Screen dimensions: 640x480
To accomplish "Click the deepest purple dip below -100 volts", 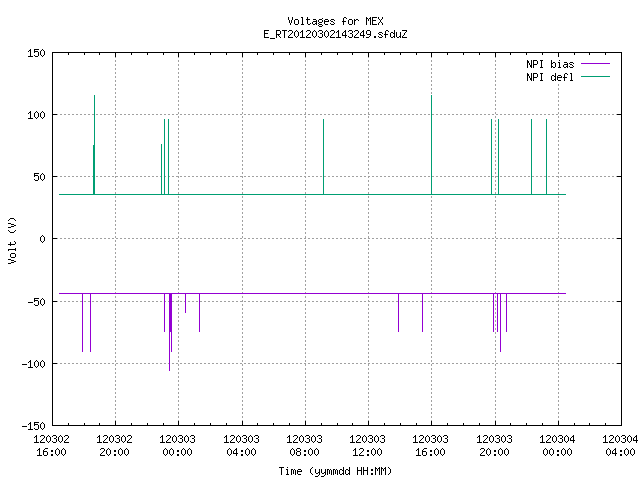I will (x=169, y=332).
